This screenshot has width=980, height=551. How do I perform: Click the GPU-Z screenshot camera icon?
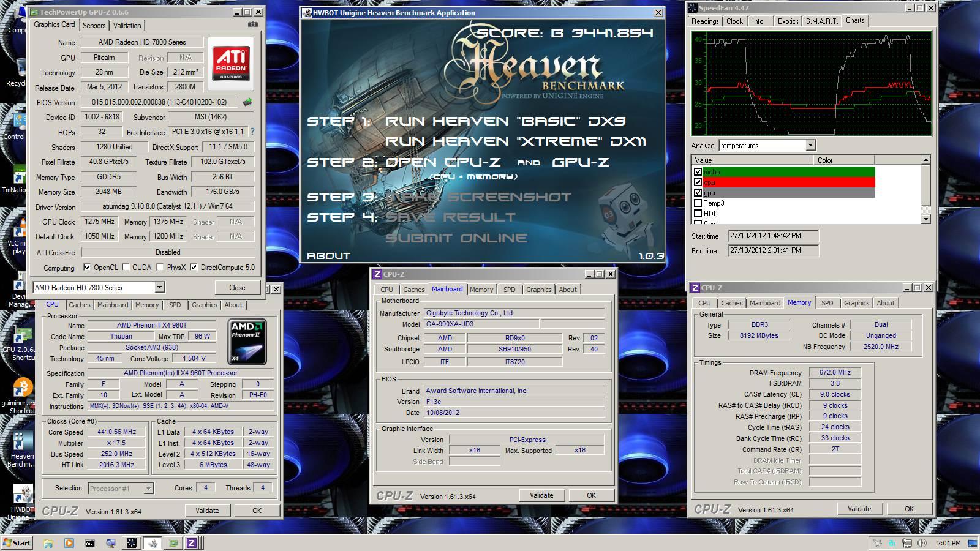tap(253, 24)
